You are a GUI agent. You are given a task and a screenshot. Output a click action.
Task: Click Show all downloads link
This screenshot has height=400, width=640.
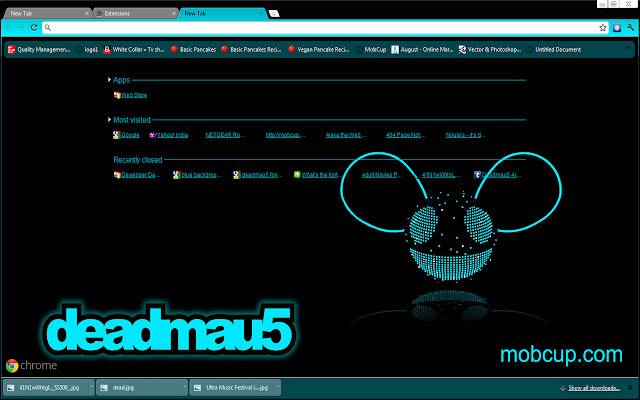click(x=594, y=388)
